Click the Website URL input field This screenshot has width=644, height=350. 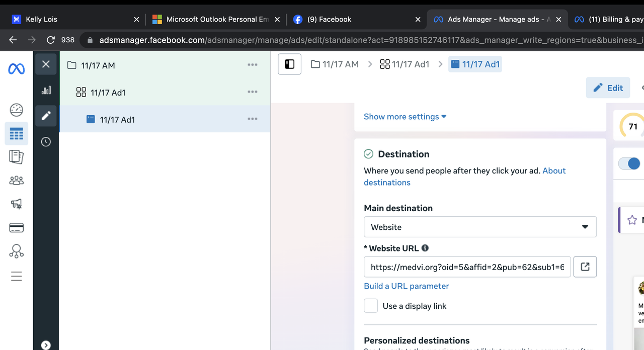click(x=467, y=267)
